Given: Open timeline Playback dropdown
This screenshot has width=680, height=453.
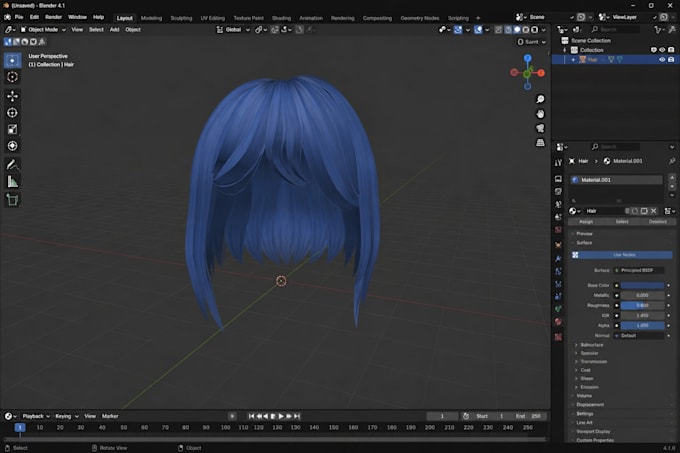Looking at the screenshot, I should 36,416.
